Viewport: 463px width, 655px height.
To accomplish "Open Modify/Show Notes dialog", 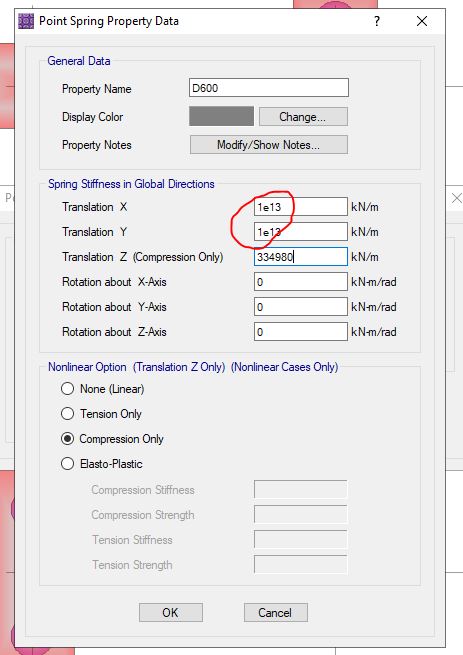I will coord(269,145).
